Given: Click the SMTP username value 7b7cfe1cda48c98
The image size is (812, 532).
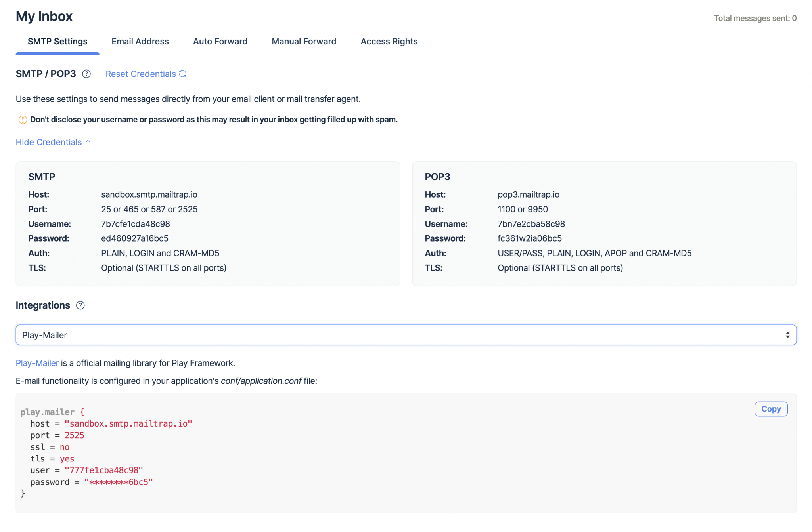Looking at the screenshot, I should click(x=136, y=224).
